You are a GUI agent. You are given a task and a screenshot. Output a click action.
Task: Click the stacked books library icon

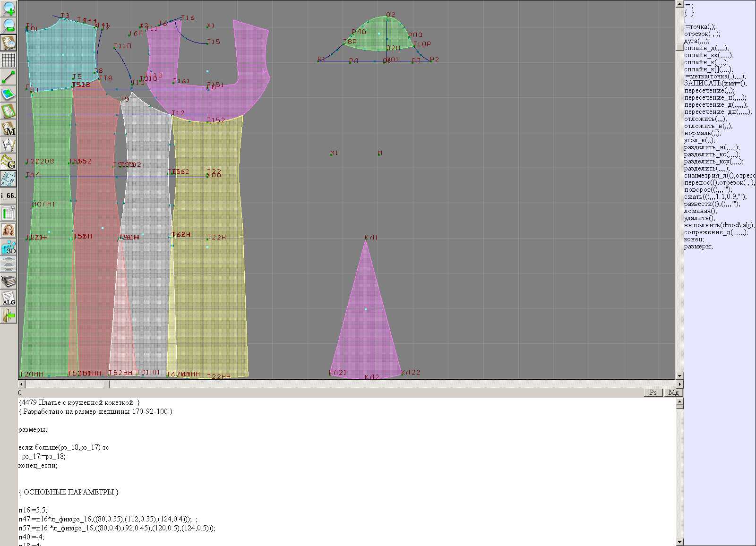pos(9,282)
